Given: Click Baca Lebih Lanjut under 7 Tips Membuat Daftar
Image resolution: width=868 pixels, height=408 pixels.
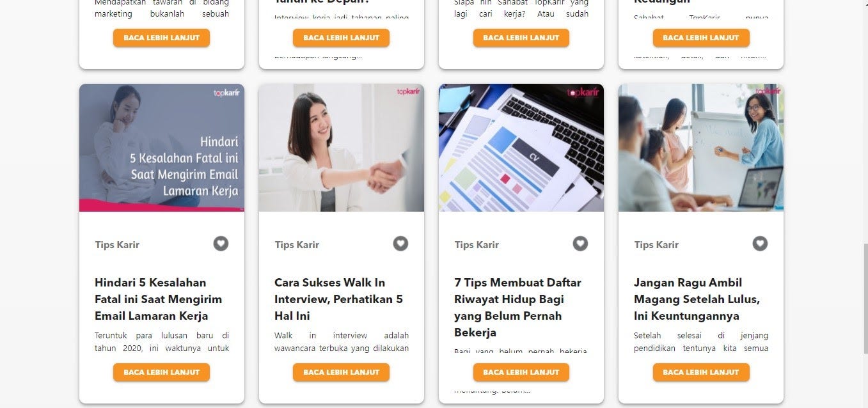Looking at the screenshot, I should click(x=521, y=372).
